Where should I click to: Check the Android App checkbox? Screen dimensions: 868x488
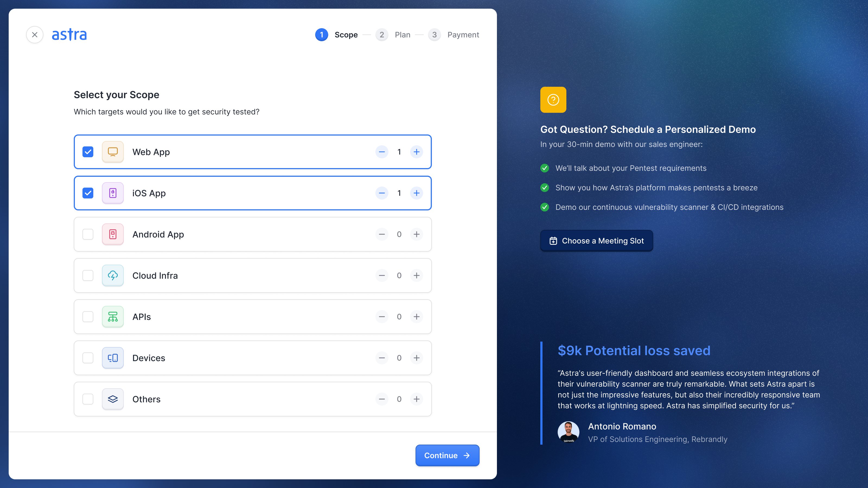point(88,234)
